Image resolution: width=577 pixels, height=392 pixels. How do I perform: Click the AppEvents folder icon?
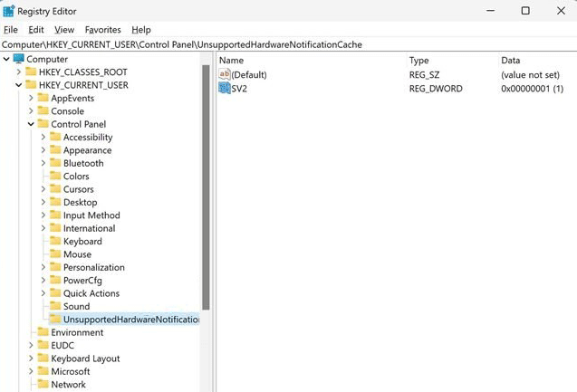pos(43,98)
